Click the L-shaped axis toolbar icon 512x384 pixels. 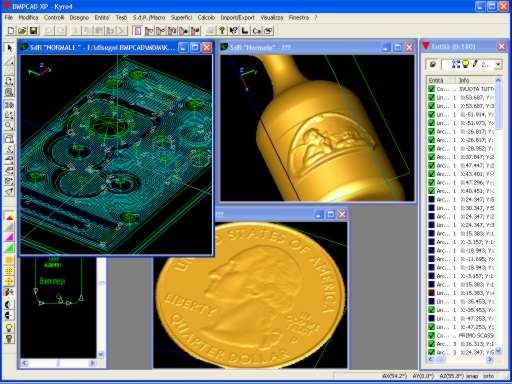coord(245,31)
